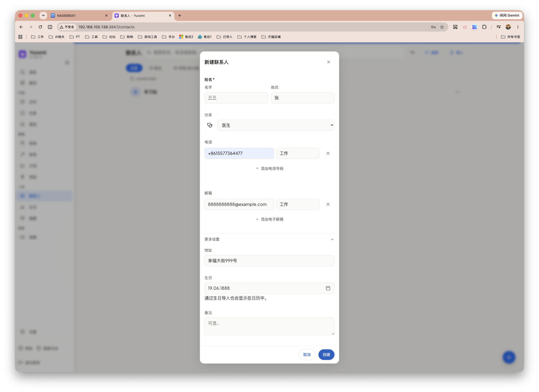Viewport: 539px width, 392px height.
Task: Focus the phone number field
Action: [239, 153]
